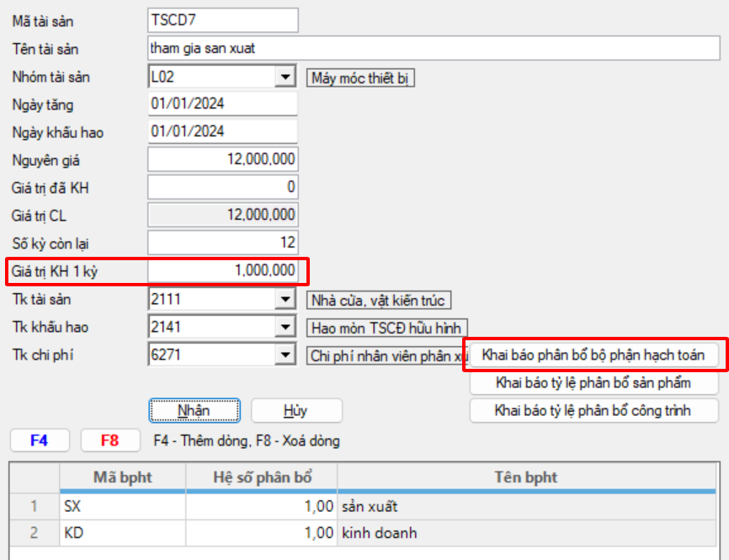Click the Nhận button
Image resolution: width=729 pixels, height=560 pixels.
point(194,410)
